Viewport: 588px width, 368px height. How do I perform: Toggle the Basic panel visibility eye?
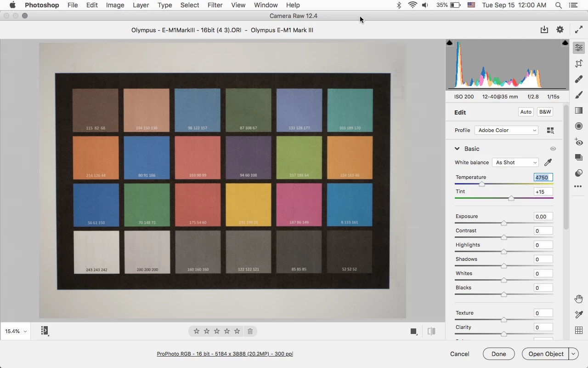click(x=553, y=149)
